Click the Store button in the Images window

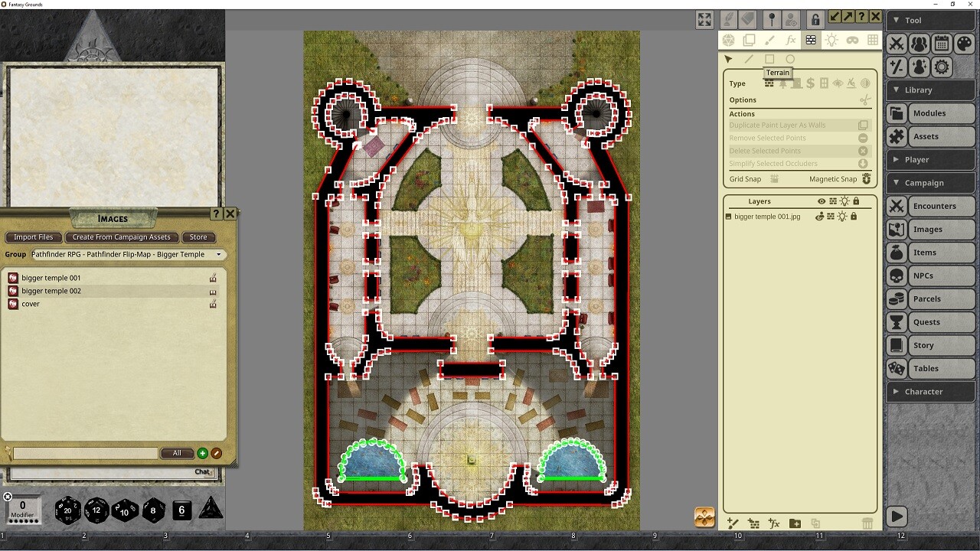[x=198, y=237]
